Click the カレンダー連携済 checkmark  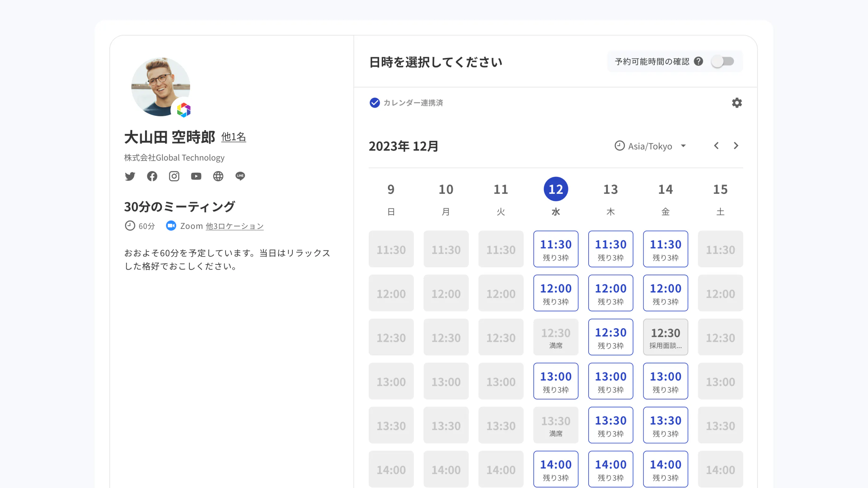click(x=374, y=103)
